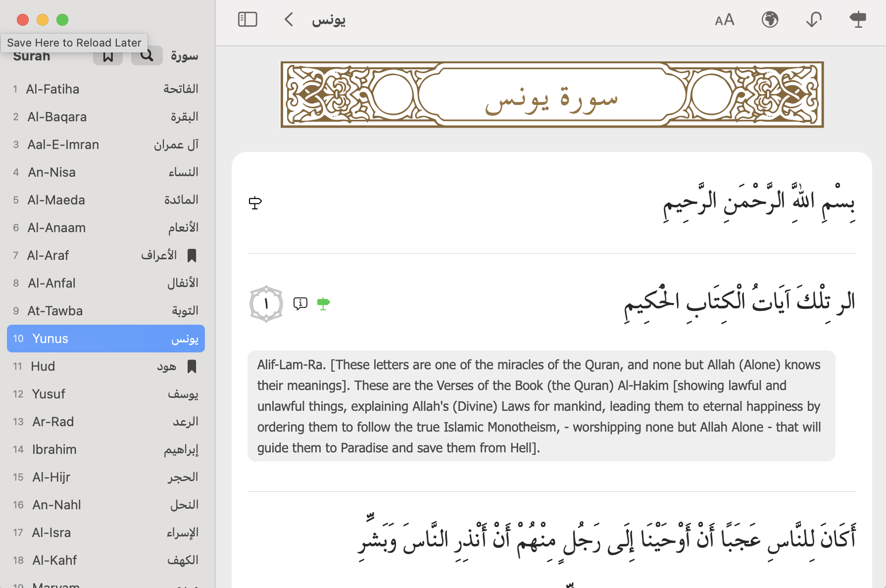Open the search magnifier in sidebar

point(147,55)
